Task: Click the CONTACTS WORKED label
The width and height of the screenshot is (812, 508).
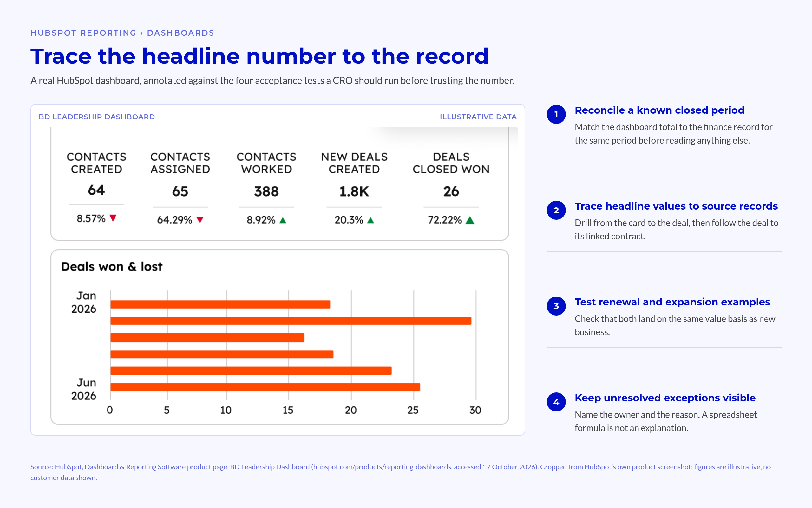Action: click(x=266, y=163)
